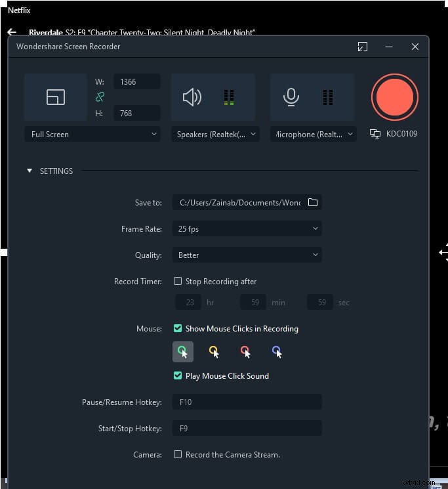Click the KDC0109 monitor icon
The width and height of the screenshot is (448, 489).
375,134
